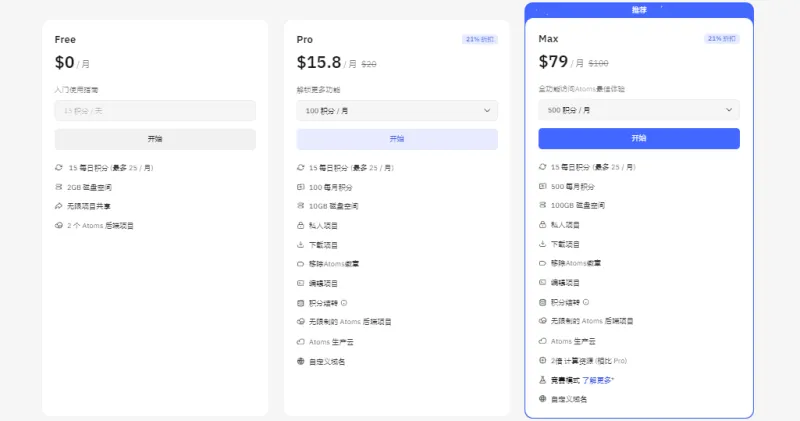Click the 入门使用指南 subtitle
Viewport: 800px width, 421px height.
click(76, 90)
